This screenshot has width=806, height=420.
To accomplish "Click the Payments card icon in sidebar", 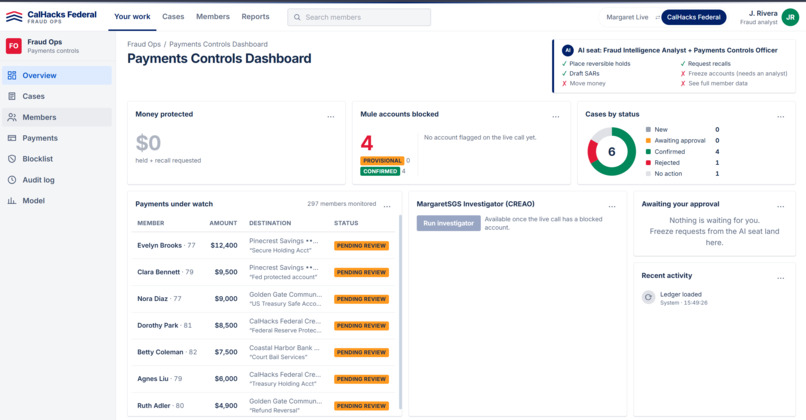I will click(x=12, y=138).
